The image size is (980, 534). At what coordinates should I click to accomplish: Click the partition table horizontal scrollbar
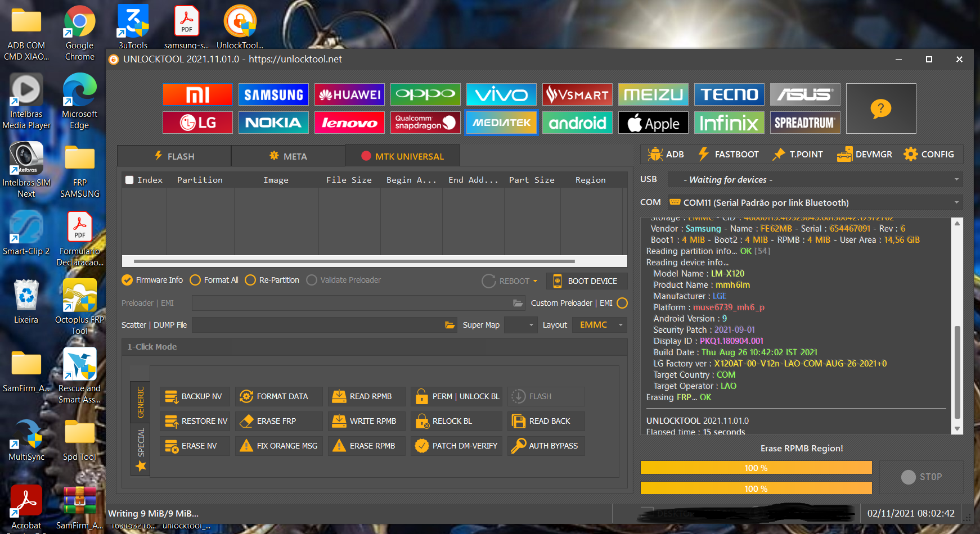tap(354, 261)
